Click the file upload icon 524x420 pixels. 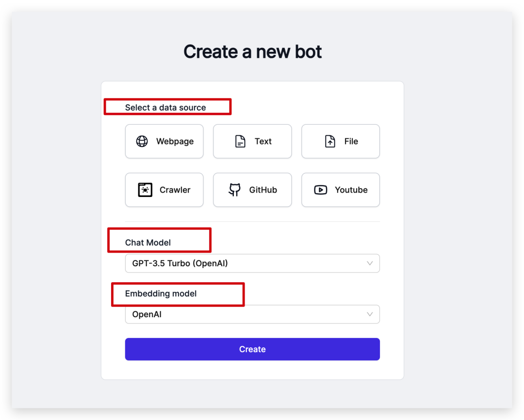pos(330,141)
